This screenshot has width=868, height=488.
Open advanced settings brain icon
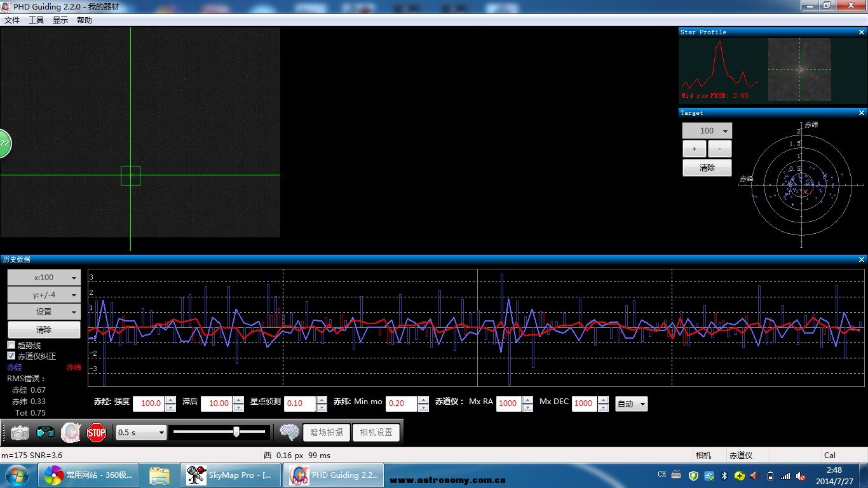point(290,433)
